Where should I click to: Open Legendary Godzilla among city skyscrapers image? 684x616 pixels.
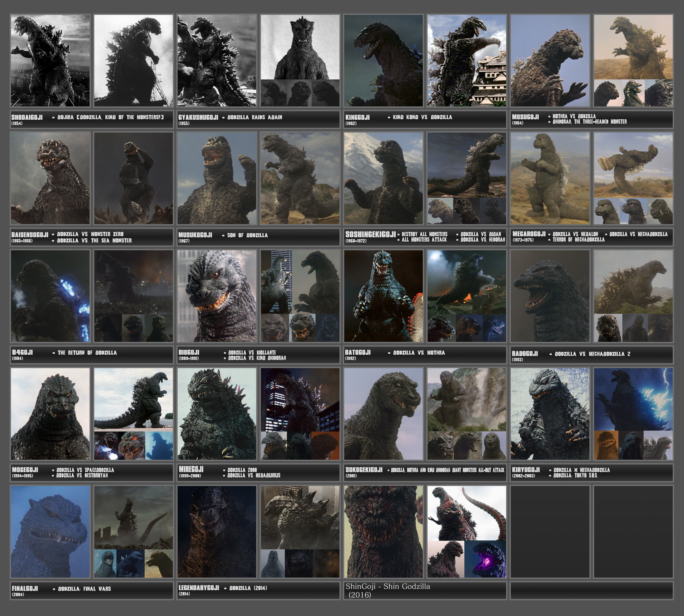[300, 517]
